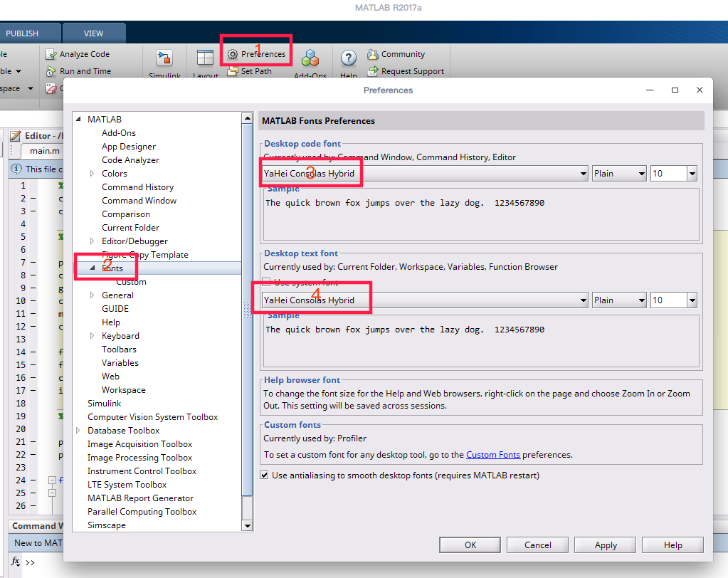
Task: Select Parallel Computing Toolbox
Action: tap(142, 512)
